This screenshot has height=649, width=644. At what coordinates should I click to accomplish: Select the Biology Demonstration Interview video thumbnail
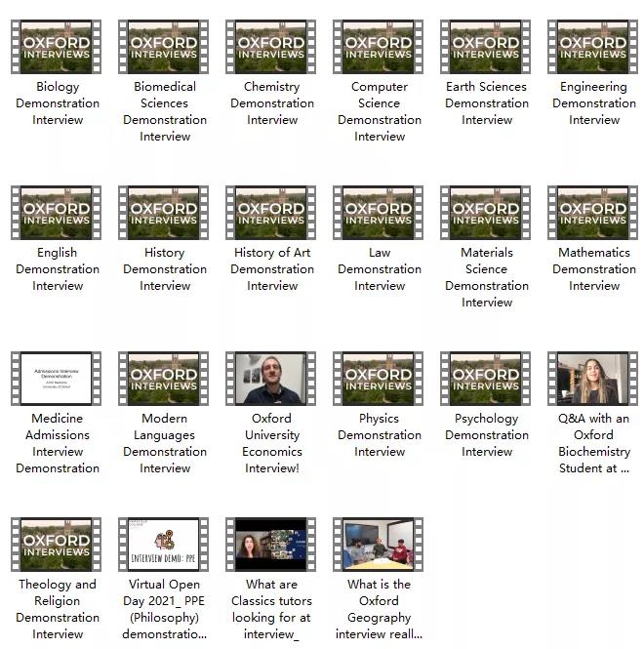(x=56, y=47)
